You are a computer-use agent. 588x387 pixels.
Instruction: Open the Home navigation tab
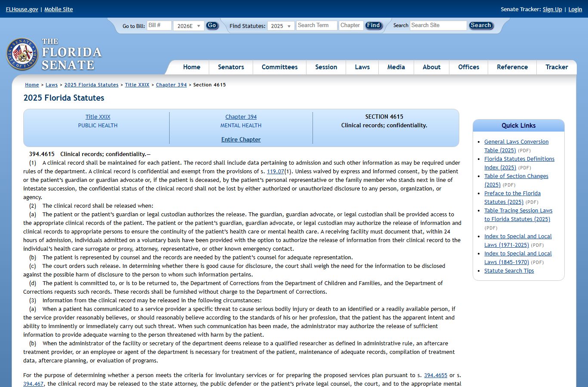[192, 67]
